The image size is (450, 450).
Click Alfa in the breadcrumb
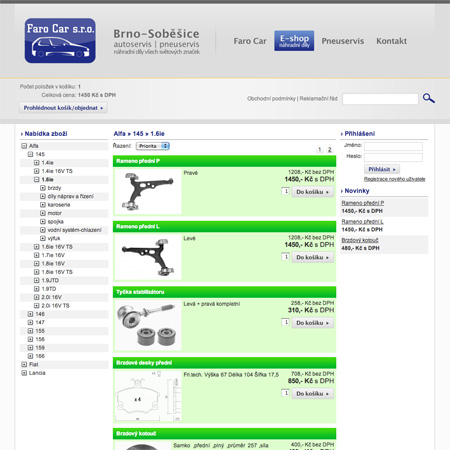click(119, 134)
